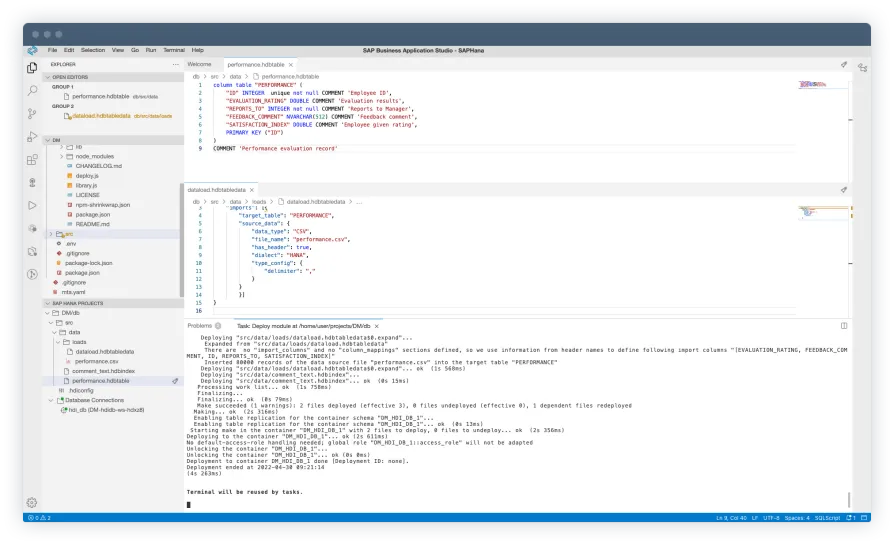
Task: Close the performance.hdbtable editor tab
Action: tap(291, 65)
